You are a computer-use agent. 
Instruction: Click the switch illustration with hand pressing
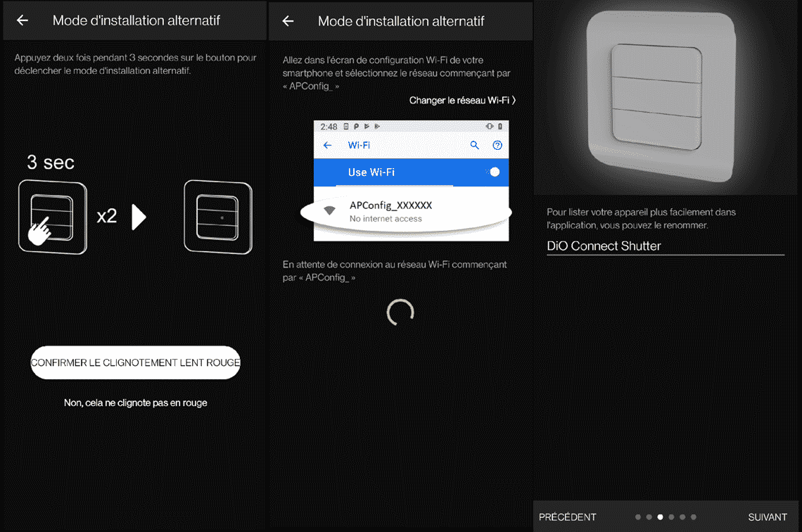coord(53,217)
